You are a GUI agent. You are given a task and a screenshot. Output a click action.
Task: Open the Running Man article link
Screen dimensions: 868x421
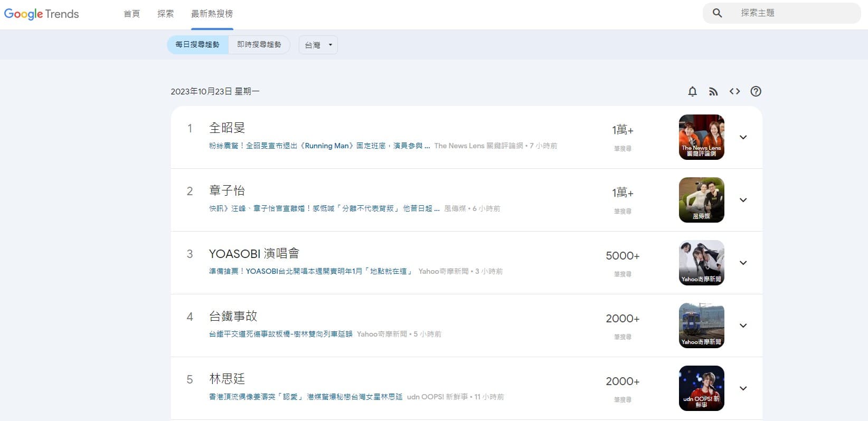click(x=319, y=146)
